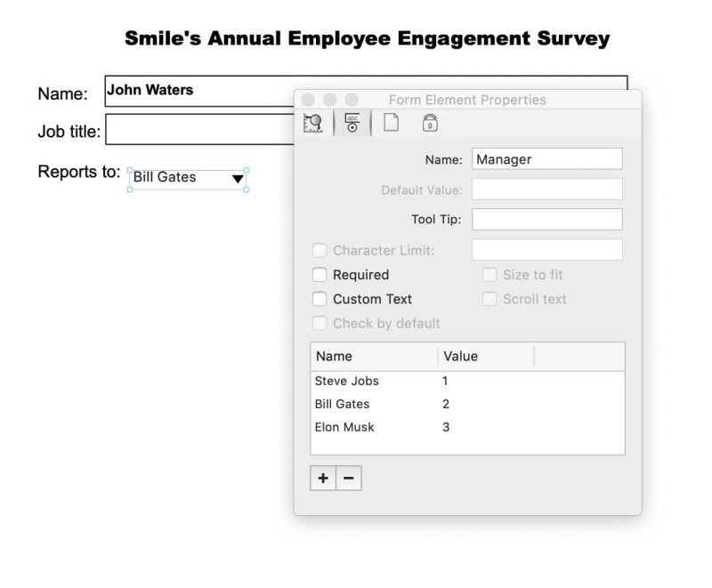Click the John Waters name field
This screenshot has height=588, width=712.
(x=199, y=92)
